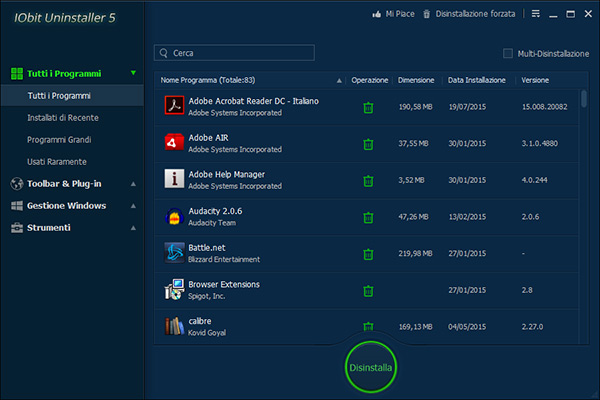This screenshot has height=400, width=600.
Task: Click size 190,58 MB cell
Action: coord(416,107)
